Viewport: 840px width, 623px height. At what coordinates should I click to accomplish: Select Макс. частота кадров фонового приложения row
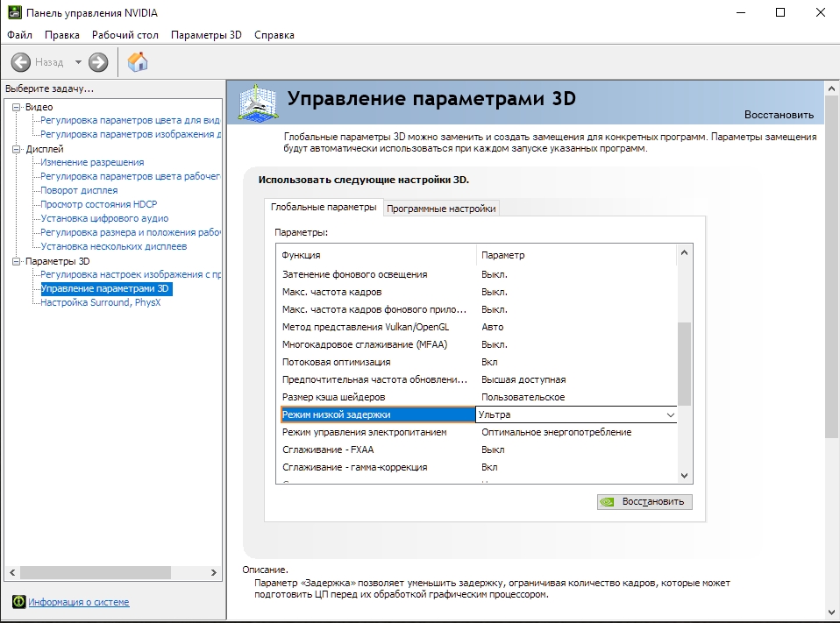click(477, 309)
